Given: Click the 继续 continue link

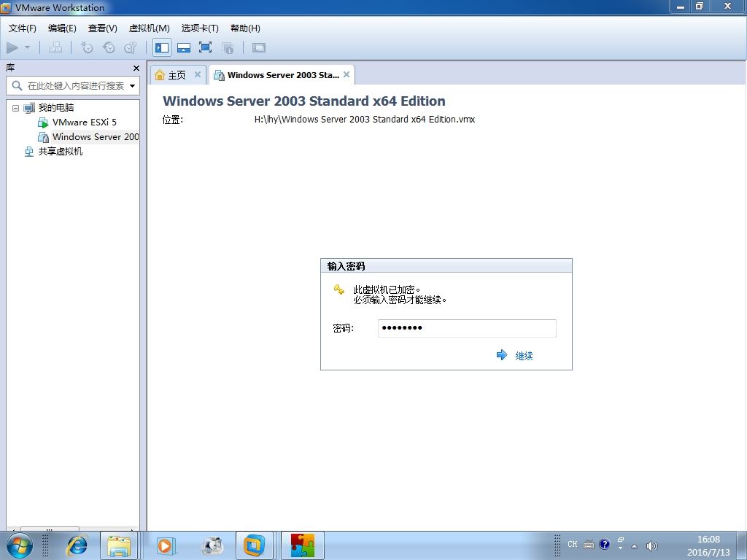Looking at the screenshot, I should pyautogui.click(x=524, y=356).
